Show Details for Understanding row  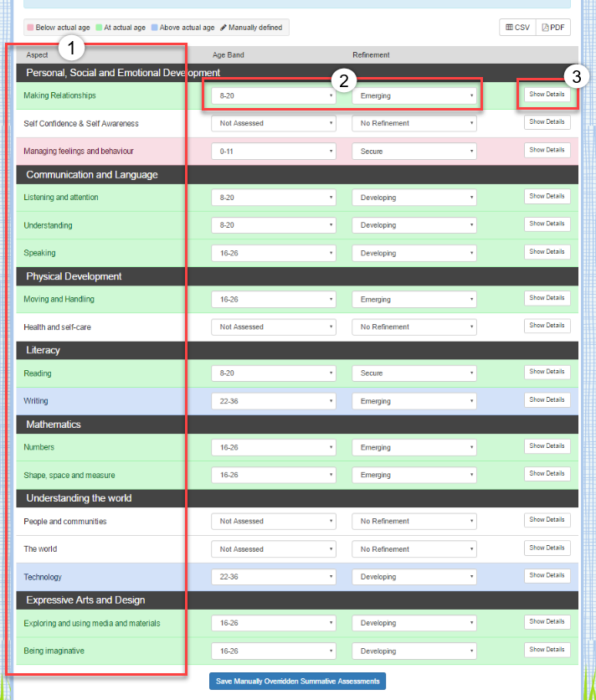[547, 224]
